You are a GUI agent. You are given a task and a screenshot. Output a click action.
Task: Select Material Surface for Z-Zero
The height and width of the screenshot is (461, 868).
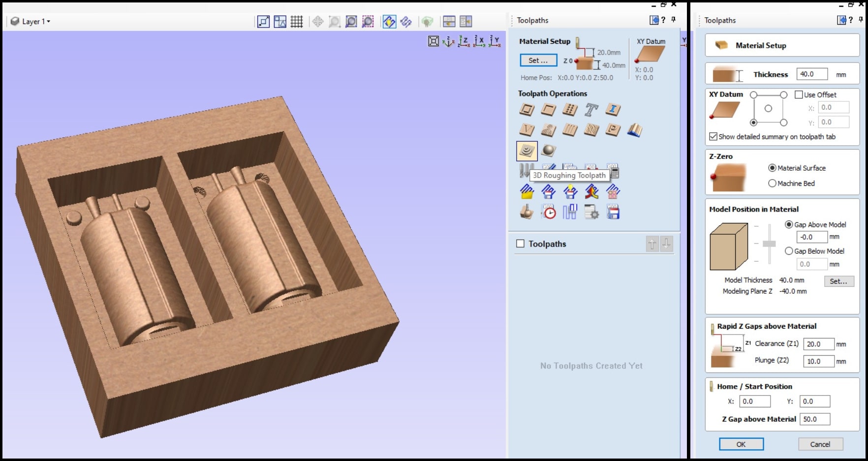772,168
